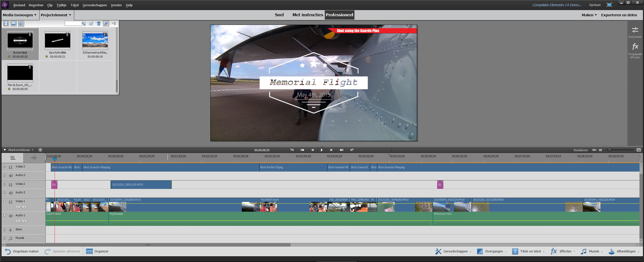
Task: Click the trash icon in project panel
Action: pos(99,24)
